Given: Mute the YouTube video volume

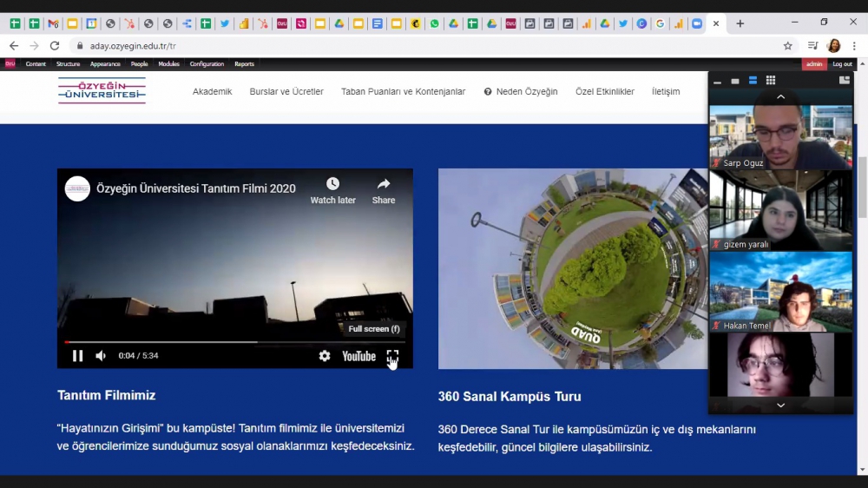Looking at the screenshot, I should [101, 356].
